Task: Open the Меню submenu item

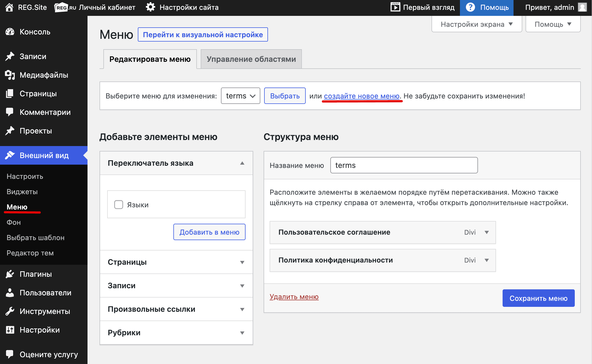Action: coord(17,207)
